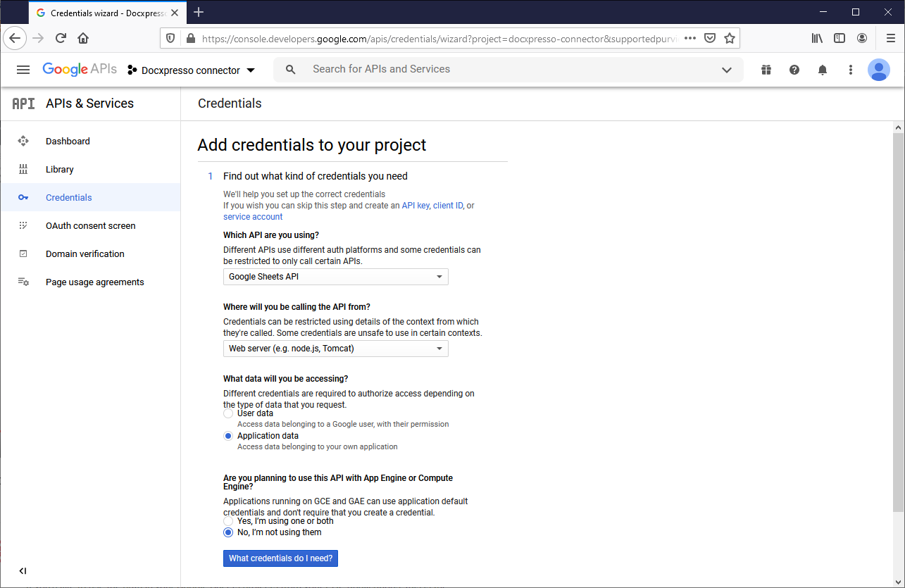The height and width of the screenshot is (588, 905).
Task: Click the scrollbar down arrow
Action: (898, 582)
